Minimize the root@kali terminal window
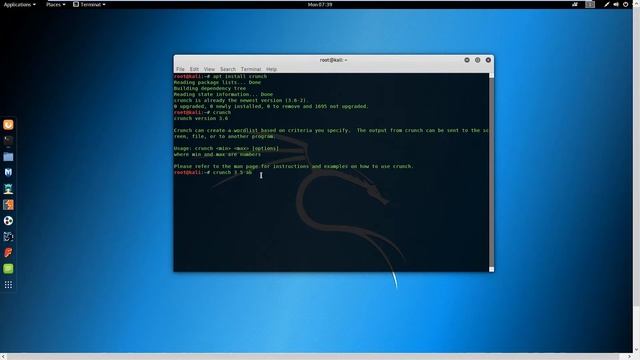The width and height of the screenshot is (640, 360). coord(467,60)
